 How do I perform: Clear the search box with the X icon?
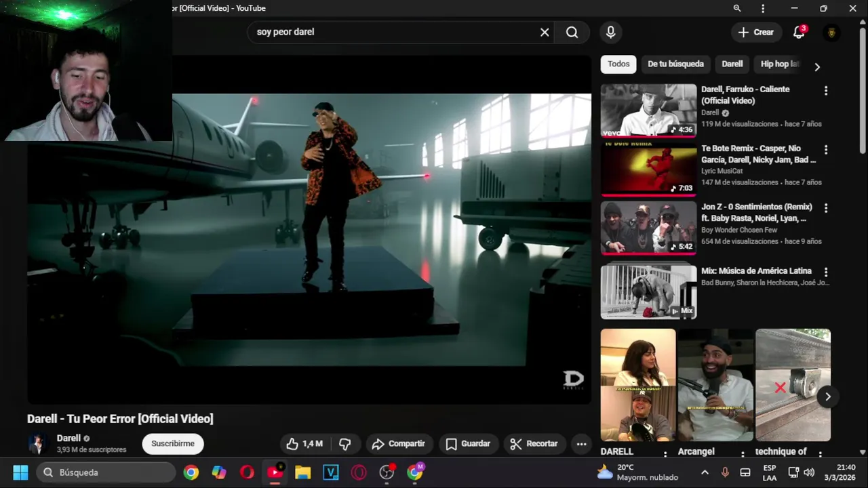click(x=545, y=32)
